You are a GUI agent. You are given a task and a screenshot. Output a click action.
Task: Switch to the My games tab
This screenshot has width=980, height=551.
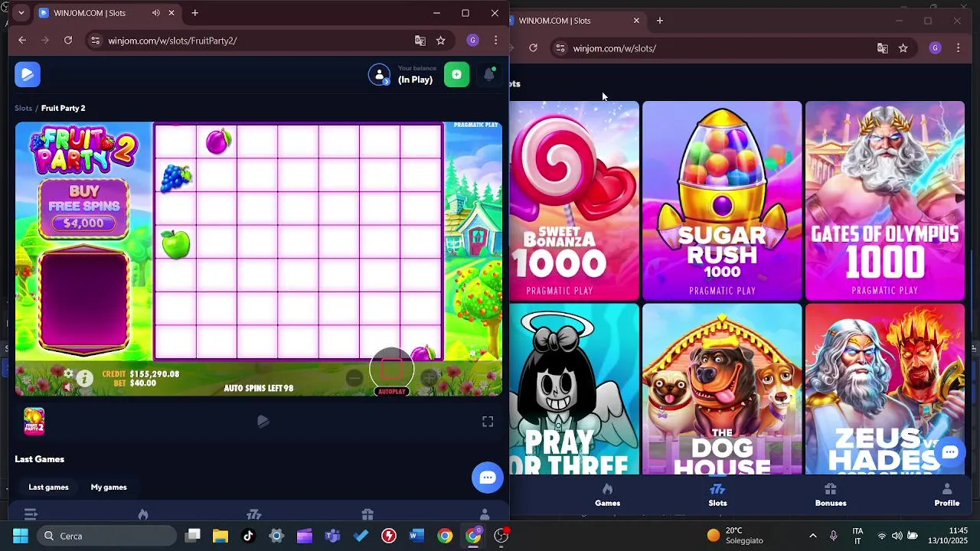pos(109,487)
